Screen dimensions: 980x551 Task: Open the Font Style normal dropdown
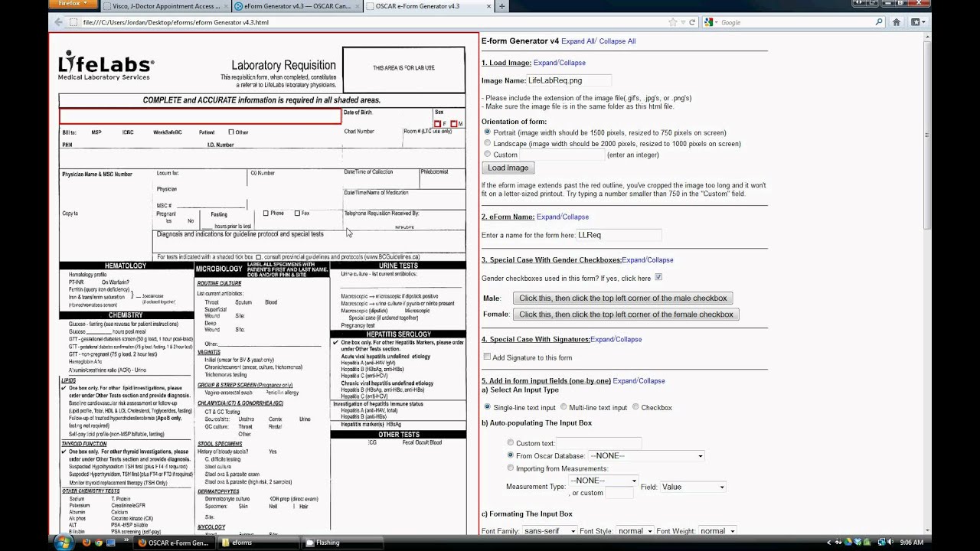[x=635, y=531]
